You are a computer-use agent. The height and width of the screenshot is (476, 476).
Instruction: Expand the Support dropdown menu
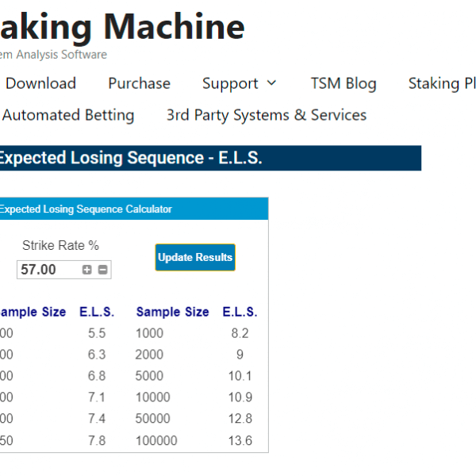tap(240, 83)
